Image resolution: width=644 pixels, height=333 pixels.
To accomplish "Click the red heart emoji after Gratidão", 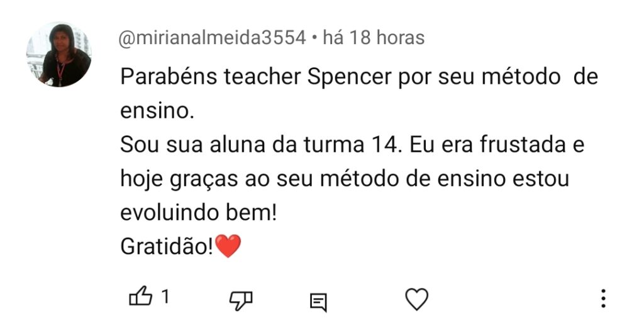I will tap(228, 246).
